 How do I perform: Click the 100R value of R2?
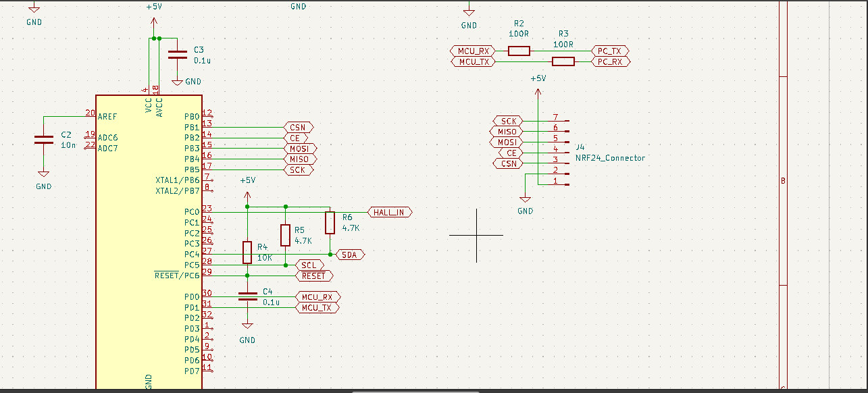[519, 34]
